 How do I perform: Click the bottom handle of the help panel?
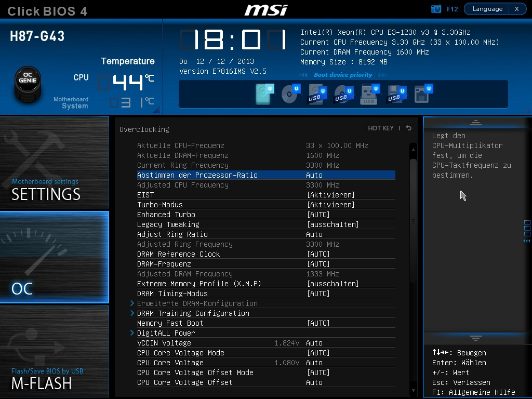[x=476, y=338]
